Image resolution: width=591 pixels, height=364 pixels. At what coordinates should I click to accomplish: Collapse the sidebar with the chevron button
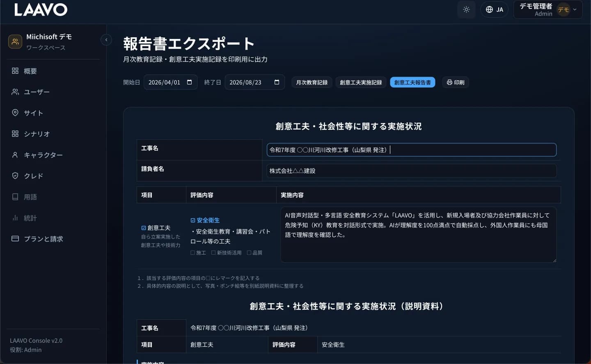tap(106, 40)
